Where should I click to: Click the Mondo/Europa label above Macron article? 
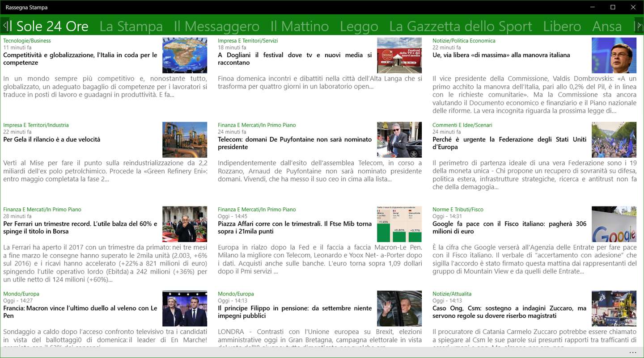pos(21,294)
